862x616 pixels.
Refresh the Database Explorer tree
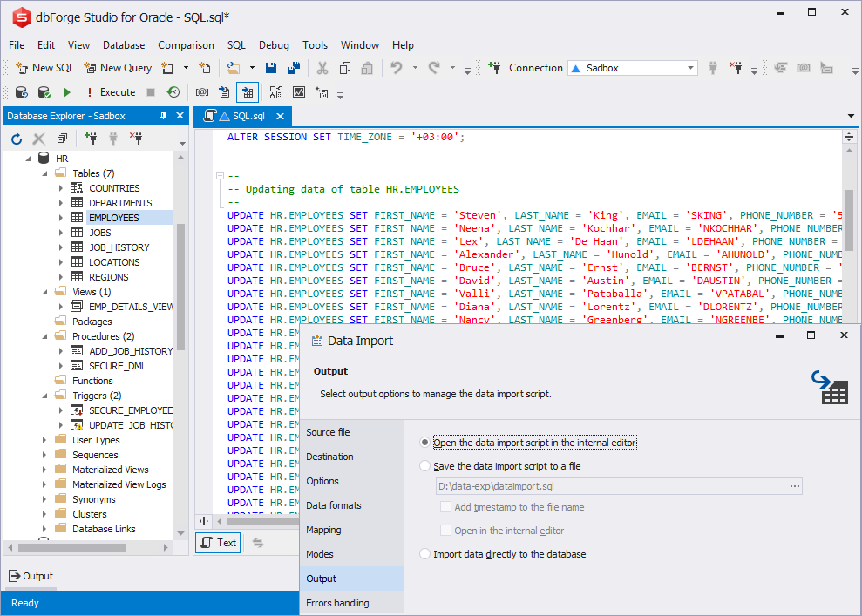[17, 139]
